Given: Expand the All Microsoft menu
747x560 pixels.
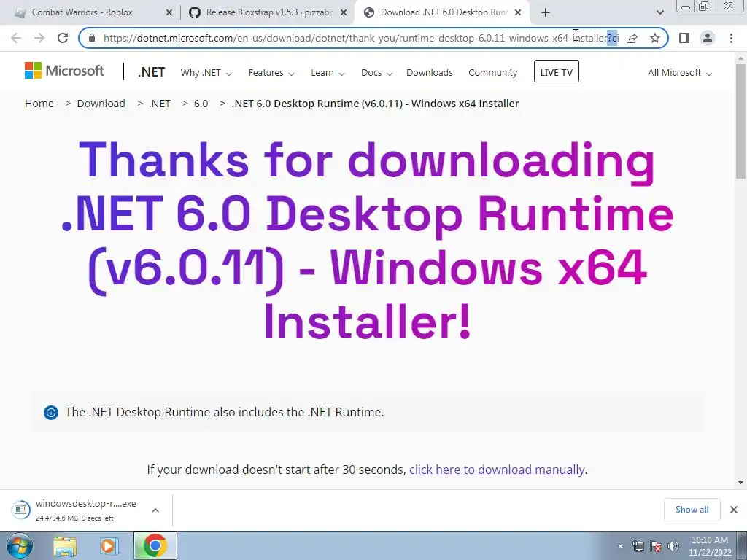Looking at the screenshot, I should (x=679, y=73).
